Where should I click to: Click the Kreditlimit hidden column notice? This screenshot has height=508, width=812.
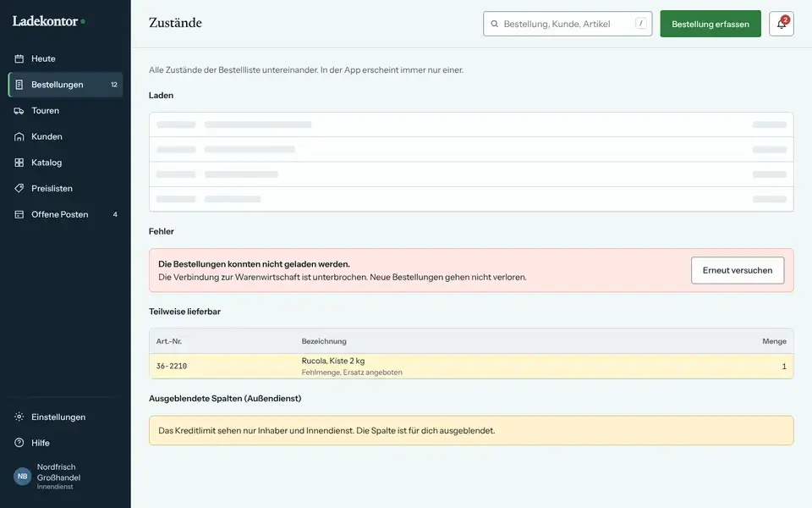click(471, 430)
